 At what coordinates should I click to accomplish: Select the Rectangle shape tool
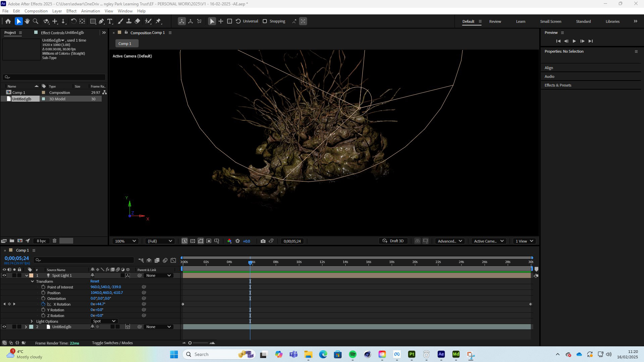93,21
